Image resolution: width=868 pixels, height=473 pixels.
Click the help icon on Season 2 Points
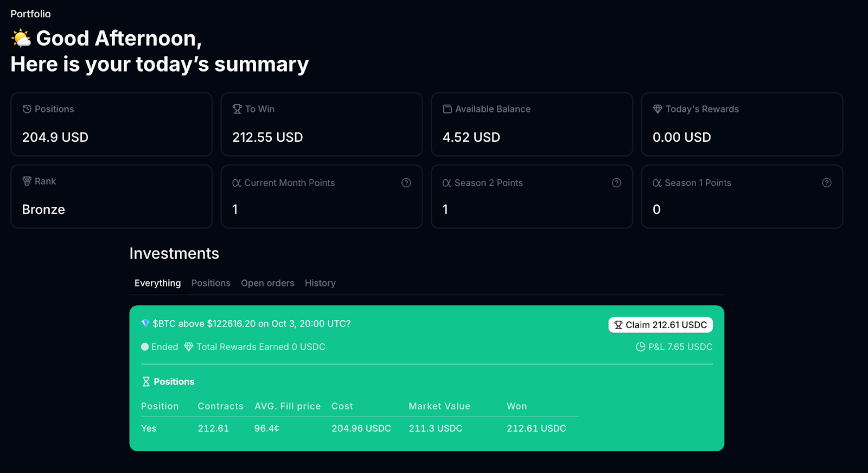616,183
